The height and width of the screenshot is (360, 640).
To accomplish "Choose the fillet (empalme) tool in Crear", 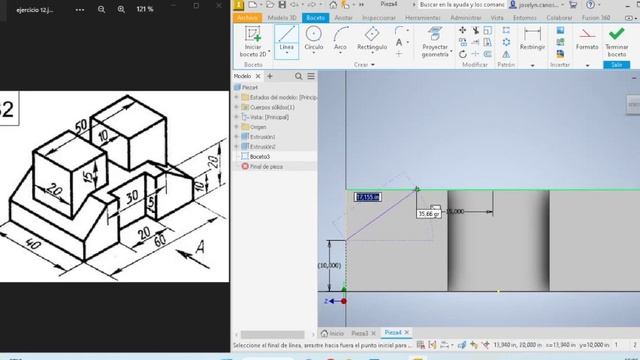I will tap(399, 31).
